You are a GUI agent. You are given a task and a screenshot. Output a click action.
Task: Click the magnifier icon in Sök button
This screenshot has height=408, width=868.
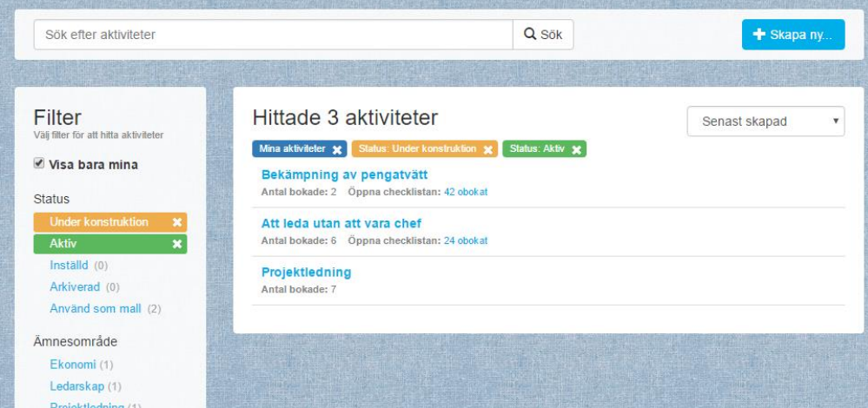[530, 34]
